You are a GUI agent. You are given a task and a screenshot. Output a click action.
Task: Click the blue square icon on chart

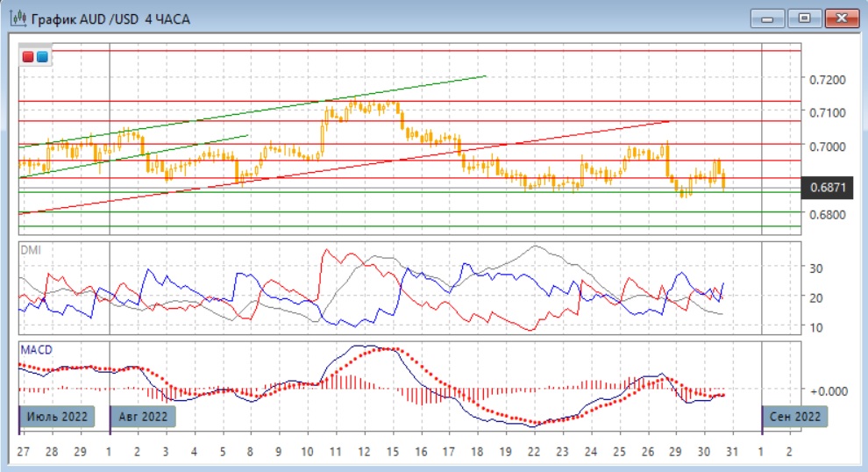pyautogui.click(x=42, y=57)
